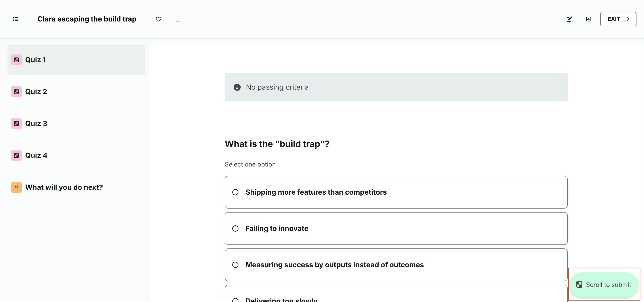The height and width of the screenshot is (302, 644).
Task: Go to Quiz 3 in the sidebar
Action: 36,124
